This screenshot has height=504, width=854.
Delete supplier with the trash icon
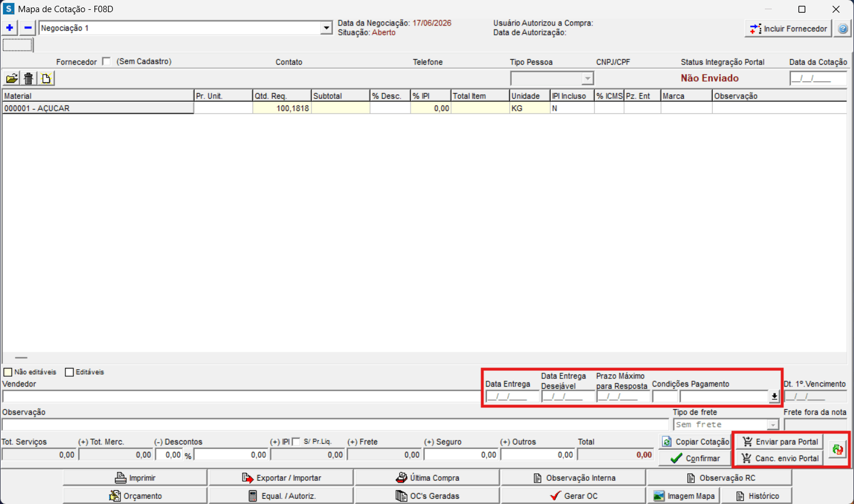[x=29, y=78]
